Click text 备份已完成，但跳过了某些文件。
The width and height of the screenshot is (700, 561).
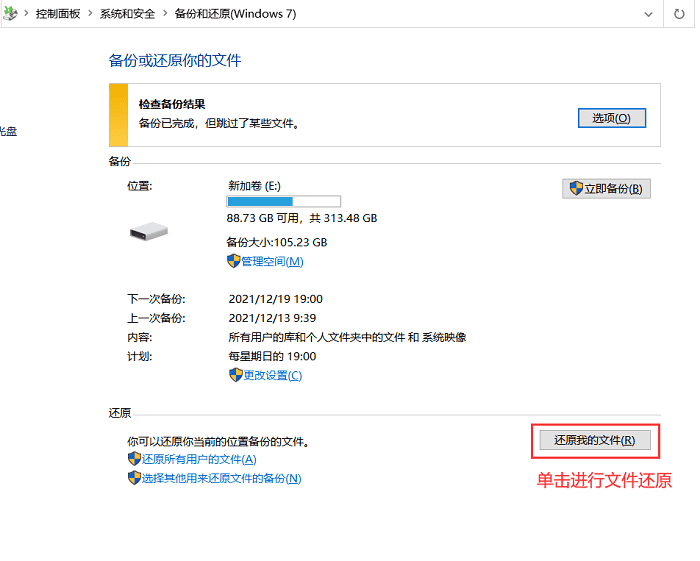click(x=219, y=123)
